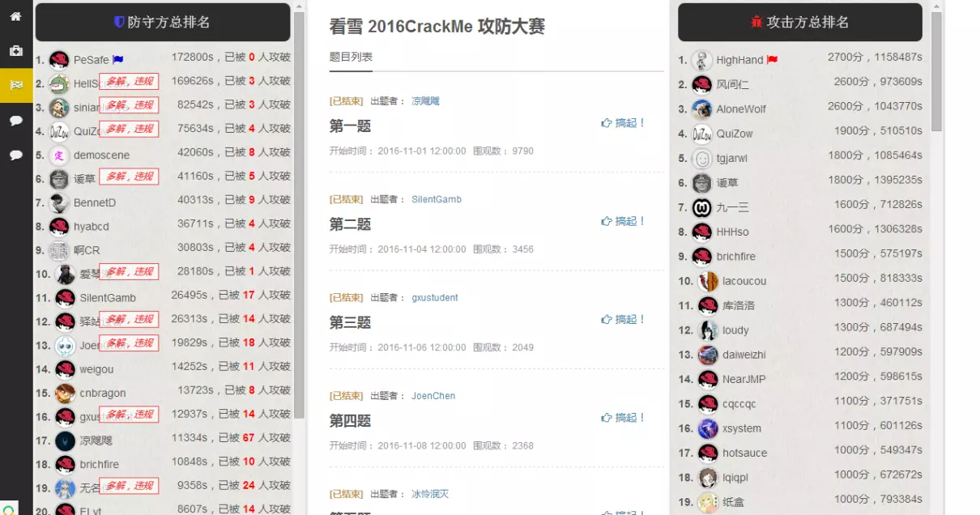Screen dimensions: 980x515
Task: Open author link JoenChen in 第四题
Action: 433,396
